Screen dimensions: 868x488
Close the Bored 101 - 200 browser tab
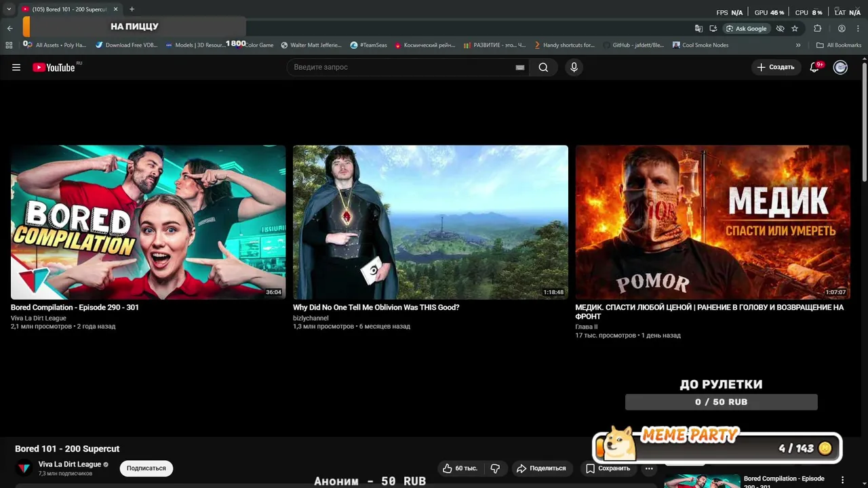tap(115, 9)
